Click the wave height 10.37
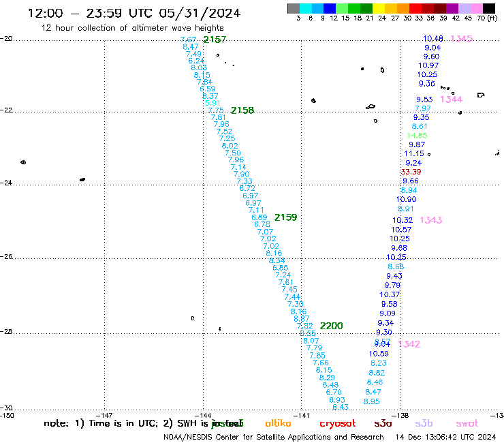 390,294
